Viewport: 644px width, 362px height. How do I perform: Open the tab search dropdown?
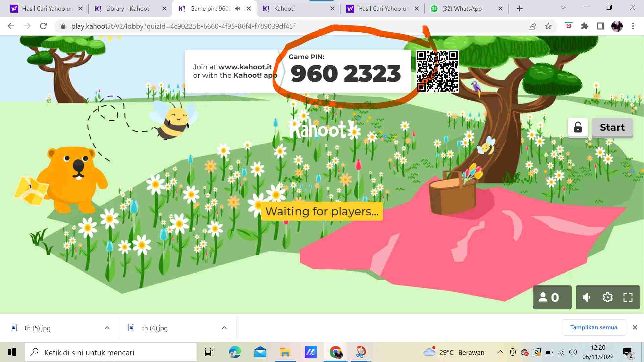(x=563, y=7)
